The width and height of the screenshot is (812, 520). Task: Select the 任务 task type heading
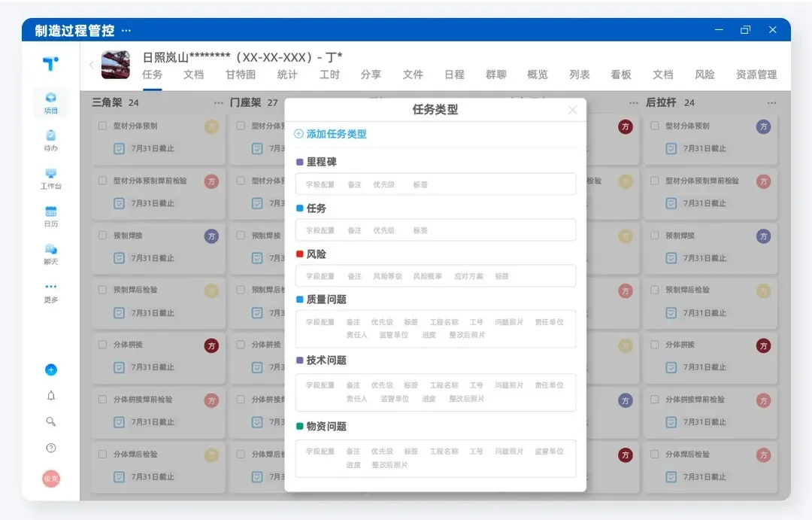point(317,208)
